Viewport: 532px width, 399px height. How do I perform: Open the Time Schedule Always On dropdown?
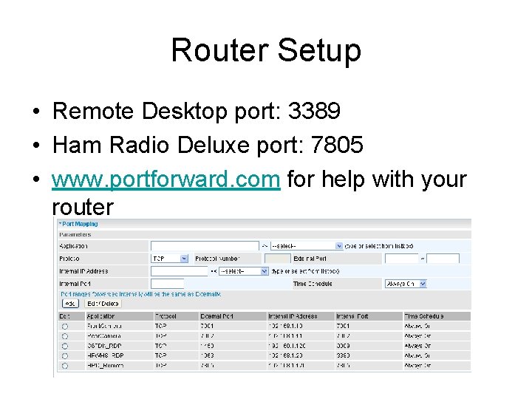pos(406,284)
